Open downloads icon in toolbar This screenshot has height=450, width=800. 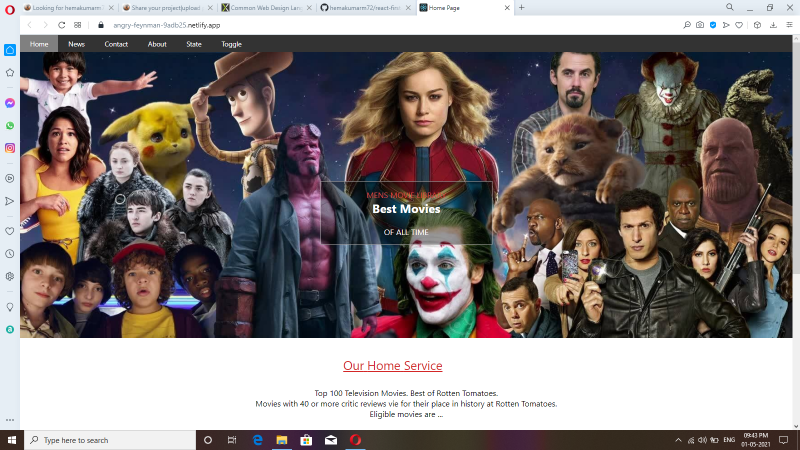click(773, 25)
